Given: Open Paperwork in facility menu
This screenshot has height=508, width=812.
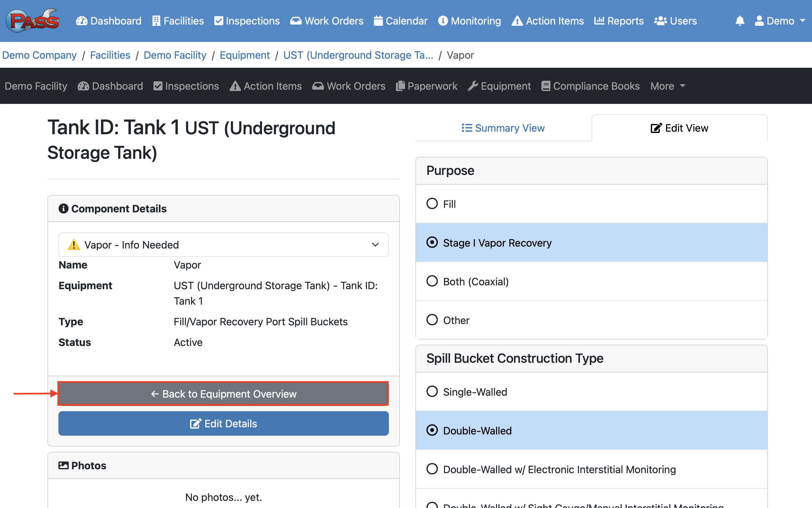Looking at the screenshot, I should click(426, 86).
